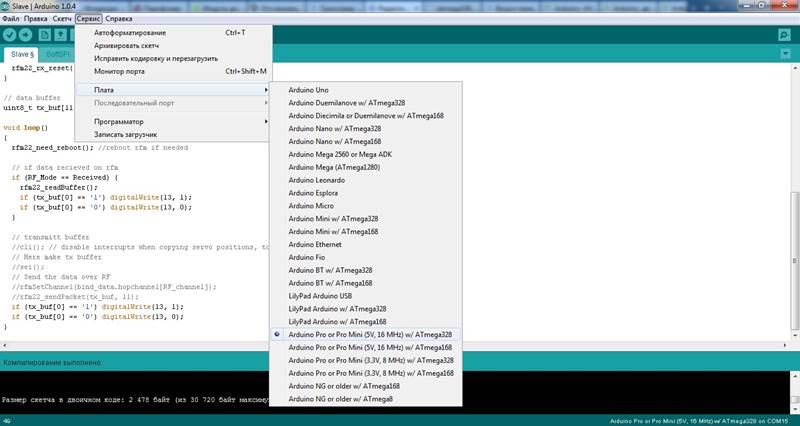Click the Verify (checkmark) toolbar icon
Image resolution: width=800 pixels, height=426 pixels.
[10, 35]
